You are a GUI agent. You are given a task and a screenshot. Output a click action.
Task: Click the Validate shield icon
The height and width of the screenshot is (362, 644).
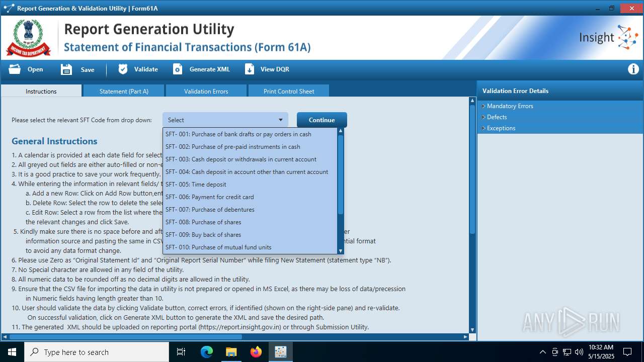pyautogui.click(x=123, y=69)
